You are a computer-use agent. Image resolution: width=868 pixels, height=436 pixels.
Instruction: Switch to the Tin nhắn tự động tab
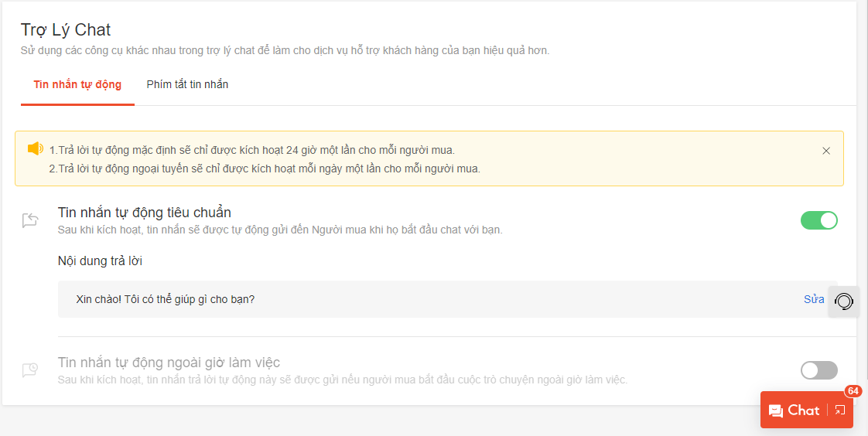pyautogui.click(x=77, y=84)
